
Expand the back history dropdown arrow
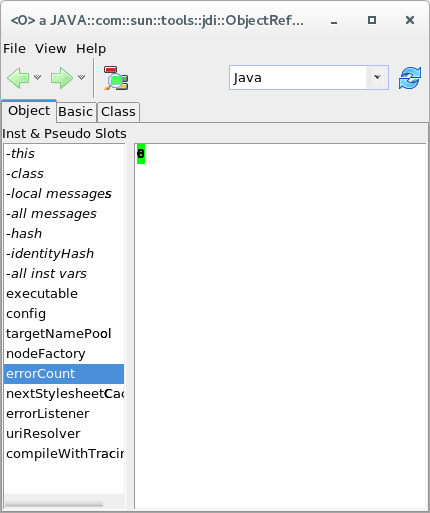(37, 77)
